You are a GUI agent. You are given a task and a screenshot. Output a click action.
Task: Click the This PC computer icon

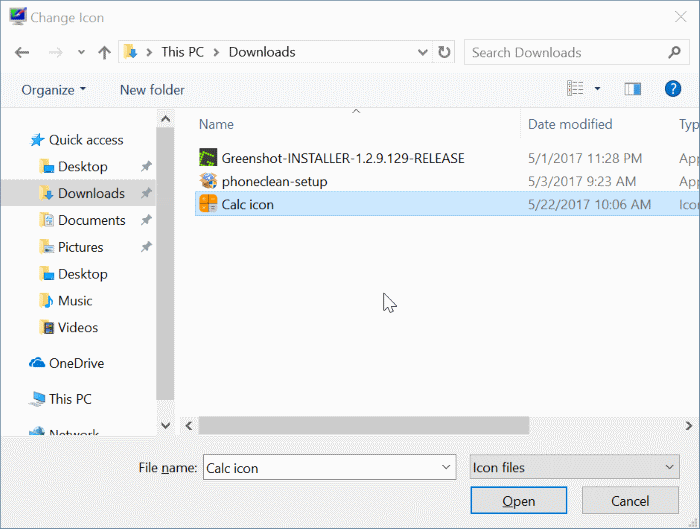37,399
